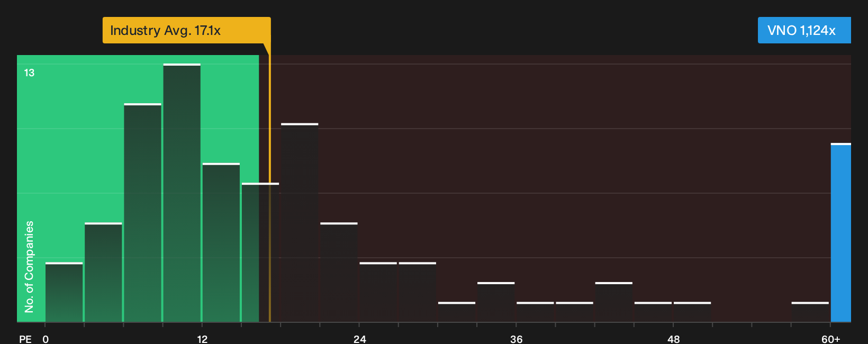
Task: Click the x-axis label 48
Action: (x=673, y=339)
